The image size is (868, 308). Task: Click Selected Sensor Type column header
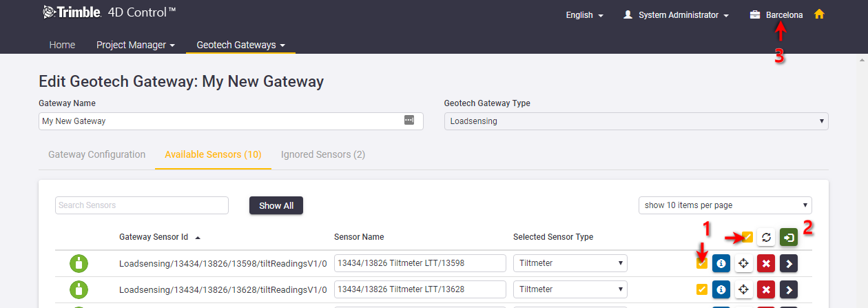click(x=553, y=237)
